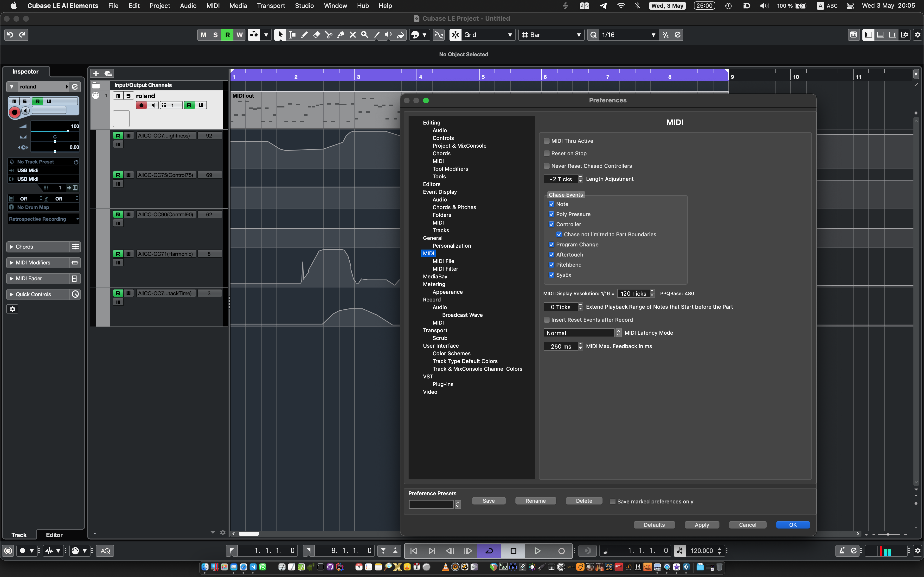
Task: Check Insert Reset Events after Record
Action: coord(547,320)
